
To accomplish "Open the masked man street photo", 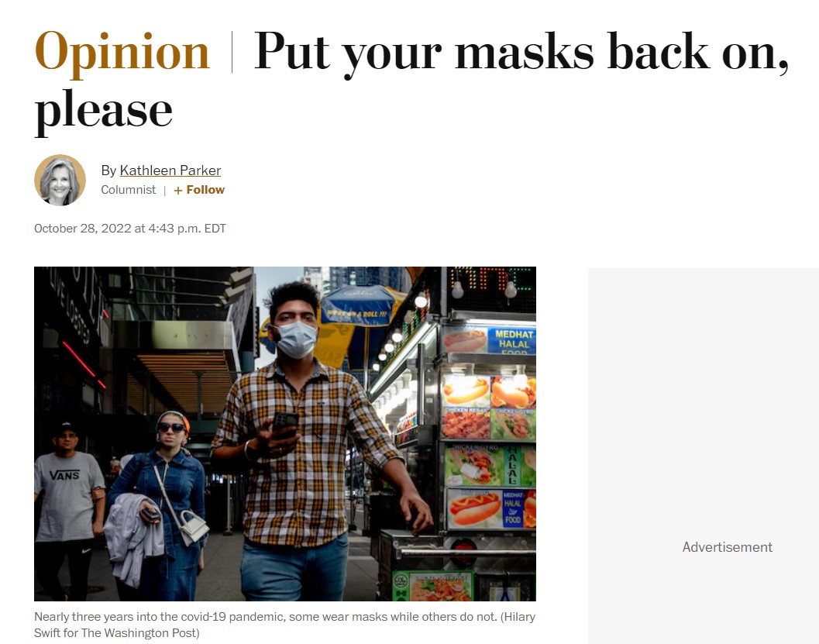I will click(284, 433).
